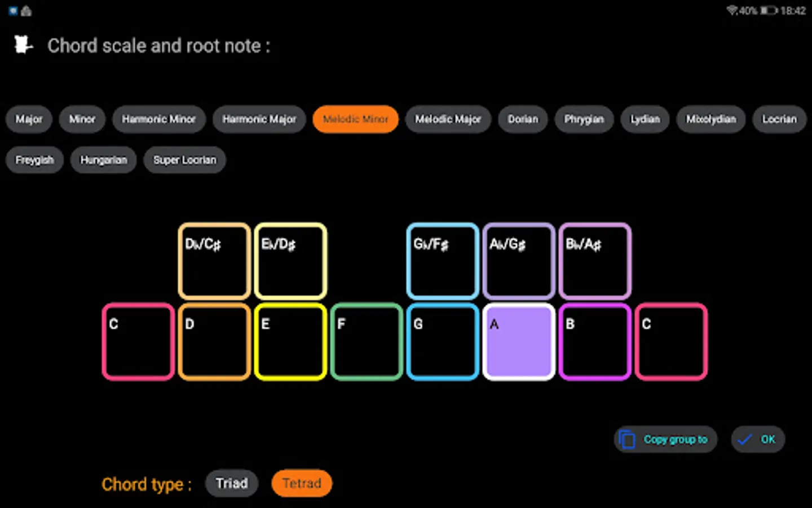The image size is (812, 508).
Task: Choose the Lydian mode chip
Action: pos(645,119)
